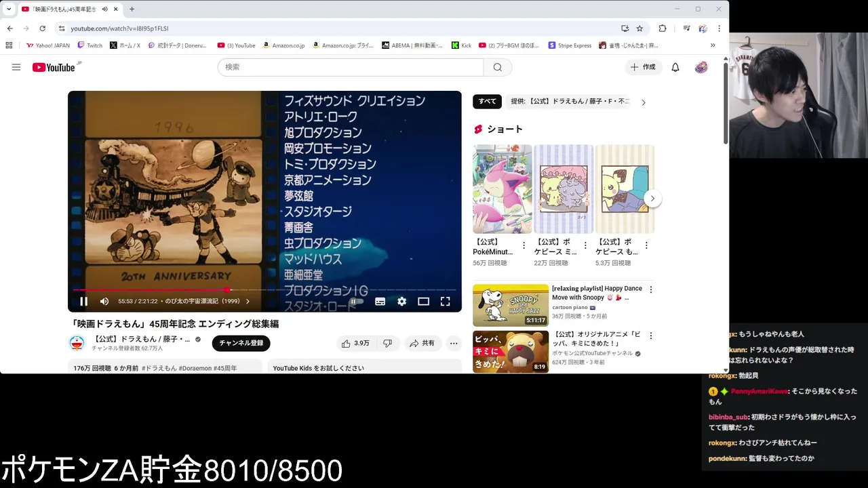Screen dimensions: 868x488
Task: Open the install app icon in address bar
Action: (625, 28)
